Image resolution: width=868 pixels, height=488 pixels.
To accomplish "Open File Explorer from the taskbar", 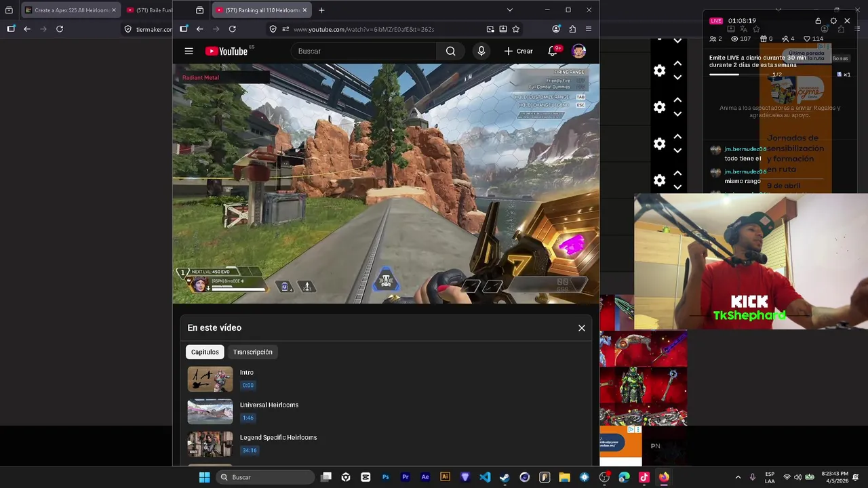I will [x=564, y=477].
